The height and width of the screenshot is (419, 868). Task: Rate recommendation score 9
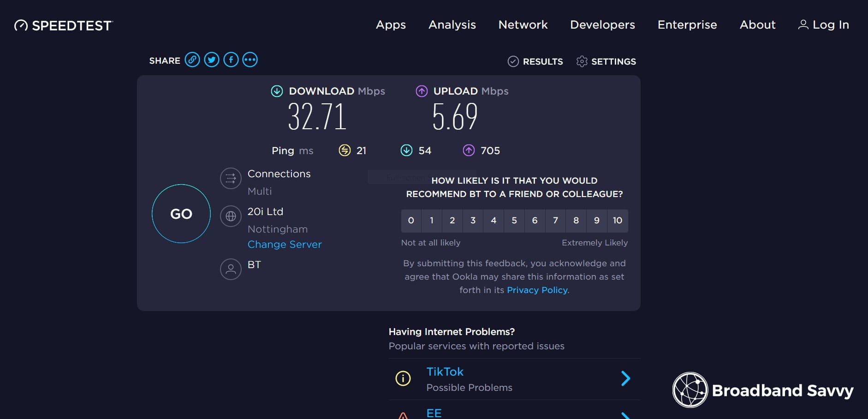click(597, 221)
